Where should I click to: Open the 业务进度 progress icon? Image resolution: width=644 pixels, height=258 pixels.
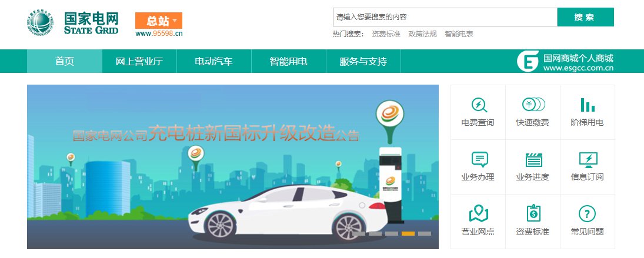[533, 160]
